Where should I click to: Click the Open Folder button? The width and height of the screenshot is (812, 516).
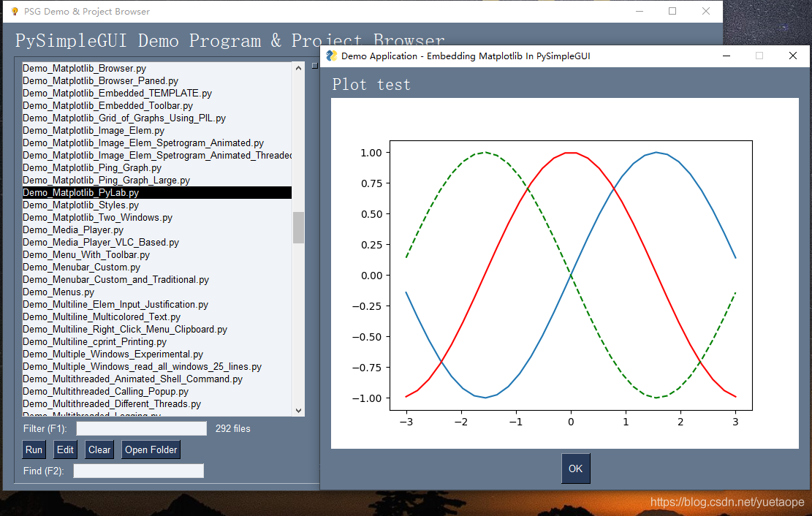pyautogui.click(x=151, y=449)
